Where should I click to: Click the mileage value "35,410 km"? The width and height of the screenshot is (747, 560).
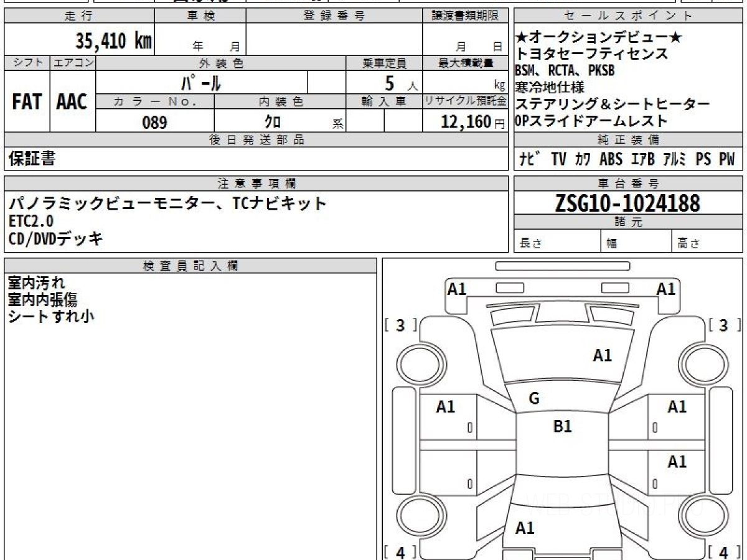tap(113, 41)
